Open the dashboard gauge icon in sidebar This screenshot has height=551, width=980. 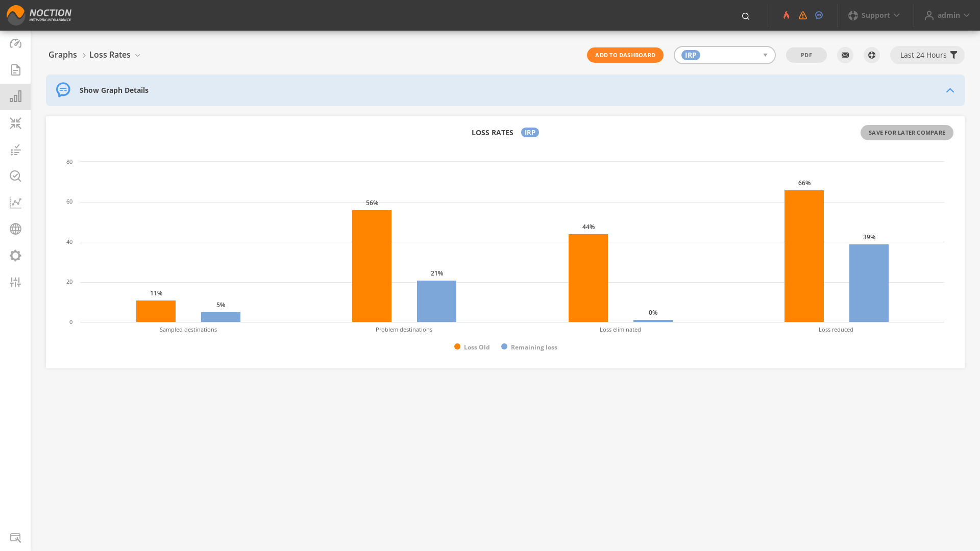tap(15, 43)
